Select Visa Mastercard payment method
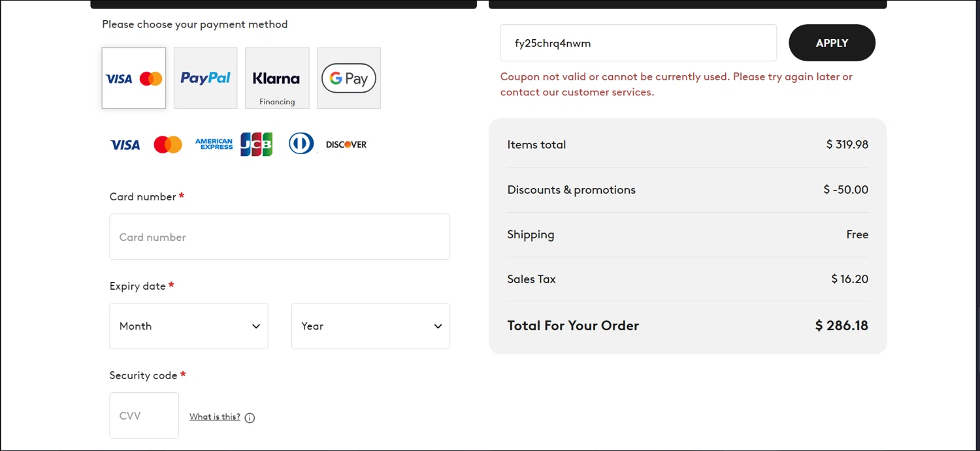980x451 pixels. click(x=134, y=78)
